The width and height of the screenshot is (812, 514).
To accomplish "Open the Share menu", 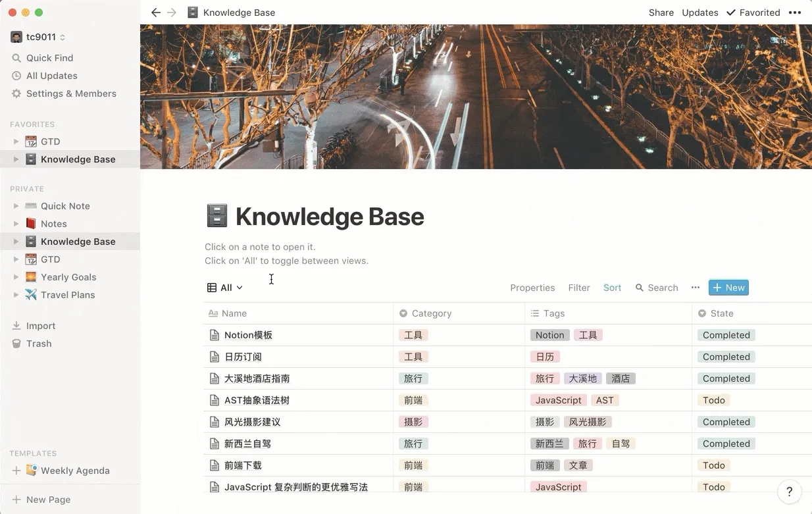I will (x=661, y=13).
